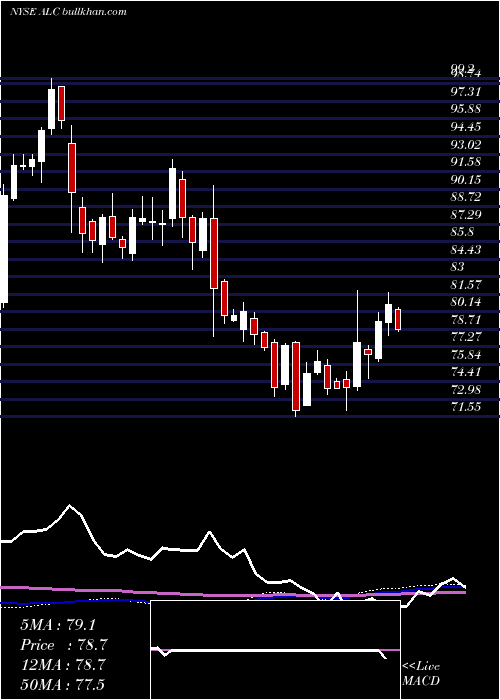Select the 88.72 price label
Viewport: 500px width, 700px height.
click(466, 197)
